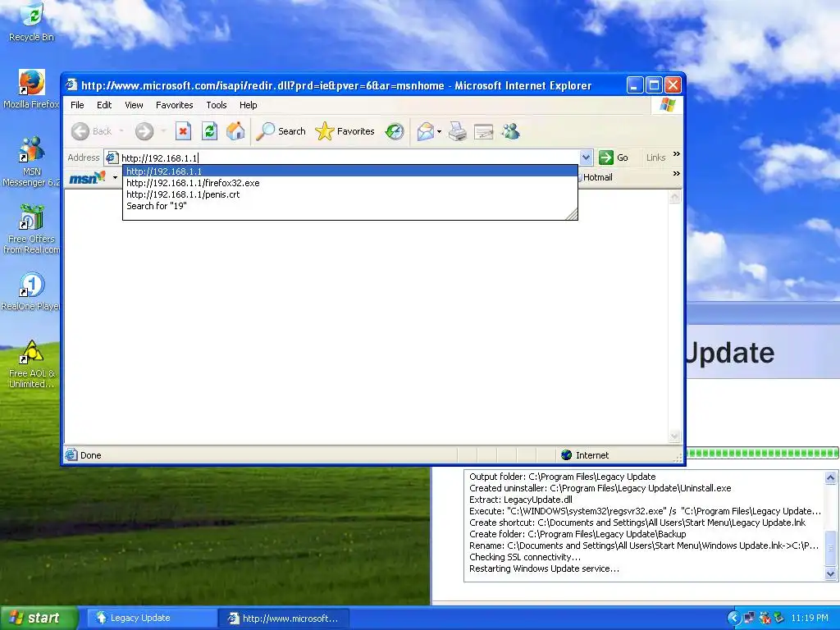Click the Restarting Windows Update service log line
840x630 pixels.
click(x=544, y=568)
